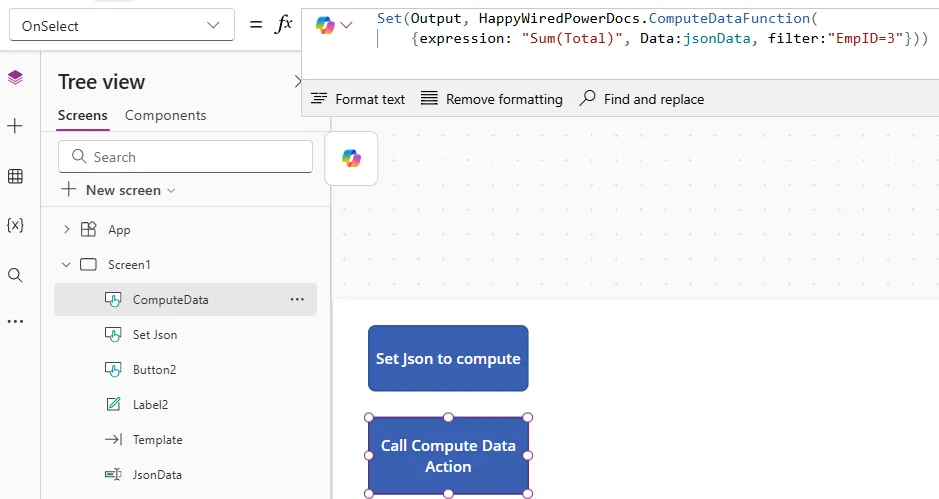Open the OnSelect property dropdown
Image resolution: width=939 pixels, height=499 pixels.
(x=122, y=25)
